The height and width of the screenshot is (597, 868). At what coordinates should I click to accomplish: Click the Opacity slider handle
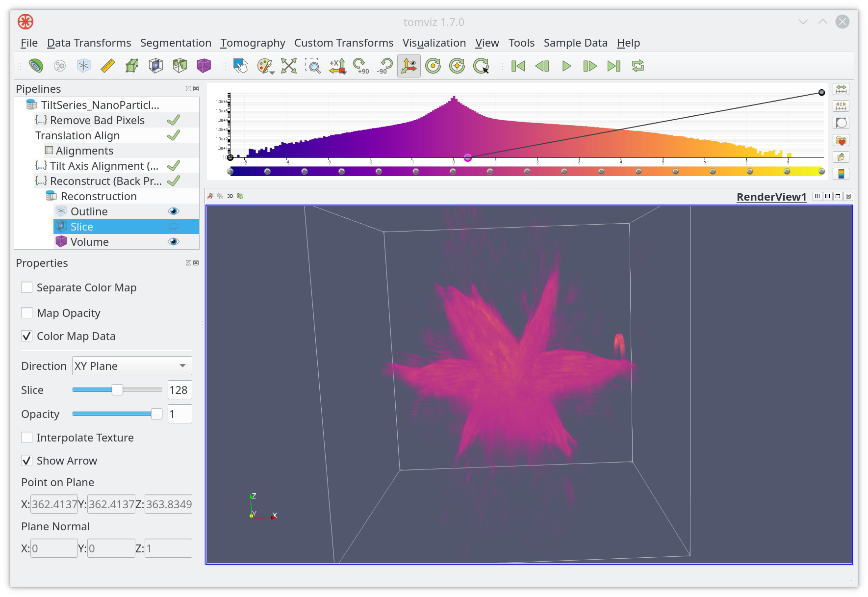click(156, 414)
